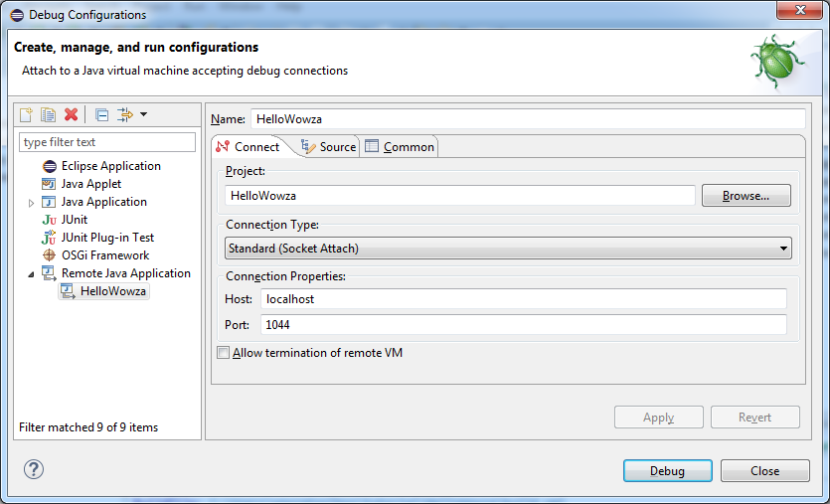Open the Connection Type dropdown
Screen dimensions: 830x504
click(508, 249)
